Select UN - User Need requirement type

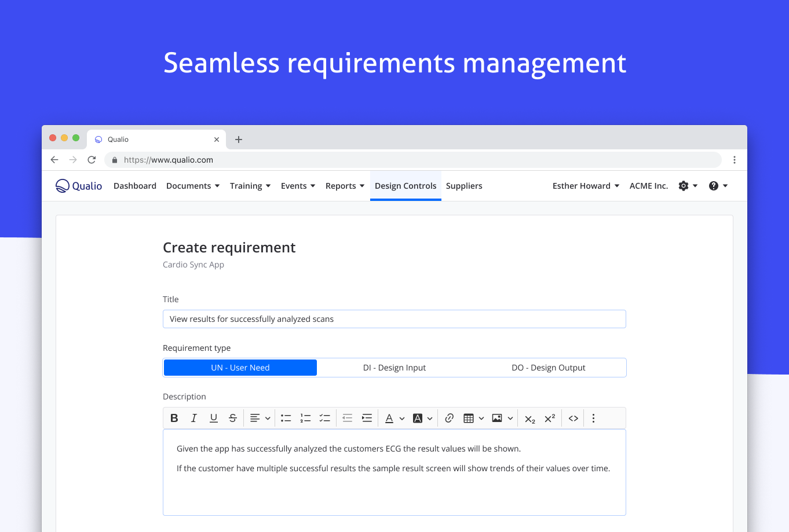(x=240, y=368)
